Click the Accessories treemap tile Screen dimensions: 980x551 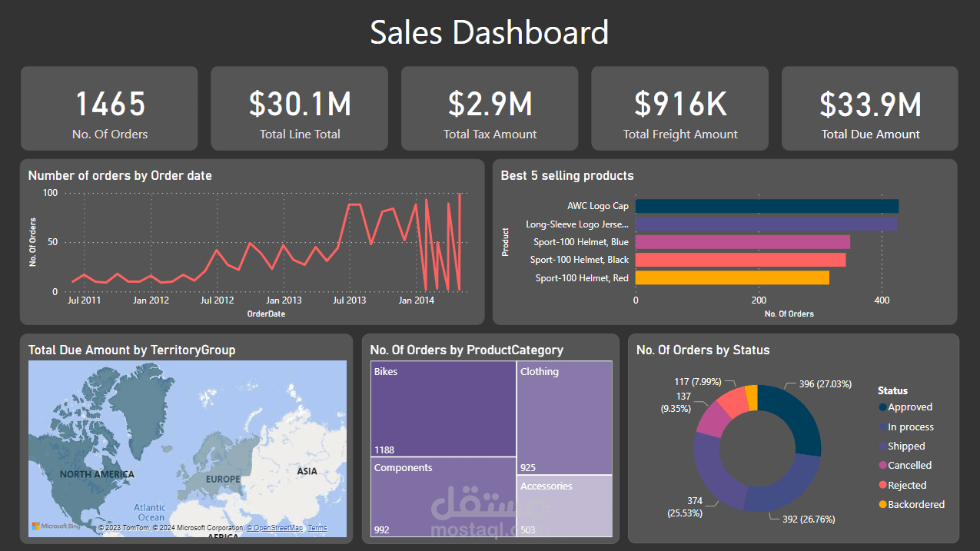pyautogui.click(x=565, y=506)
